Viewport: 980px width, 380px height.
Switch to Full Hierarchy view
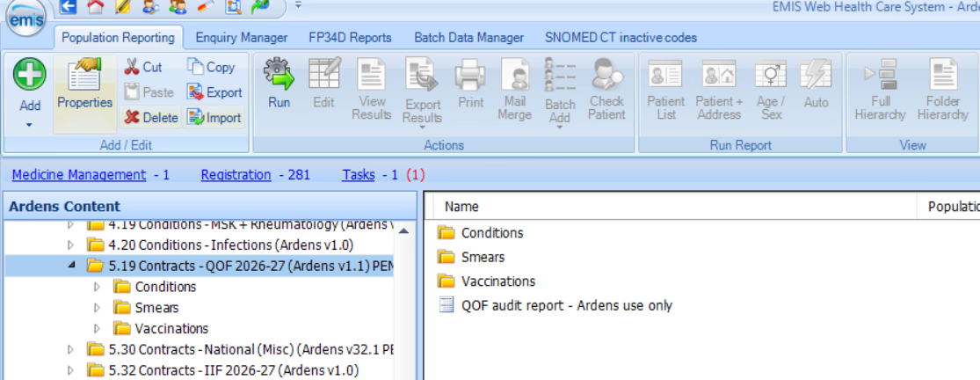[880, 90]
